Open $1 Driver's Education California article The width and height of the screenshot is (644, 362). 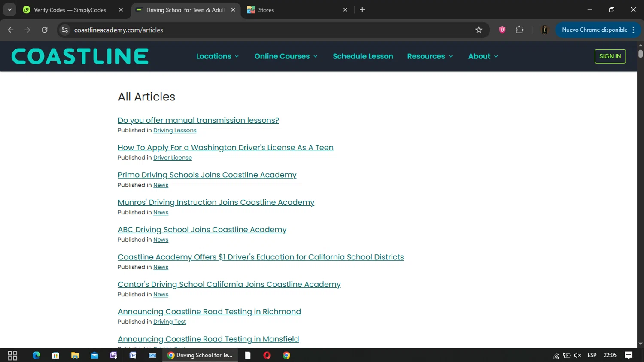(x=261, y=257)
